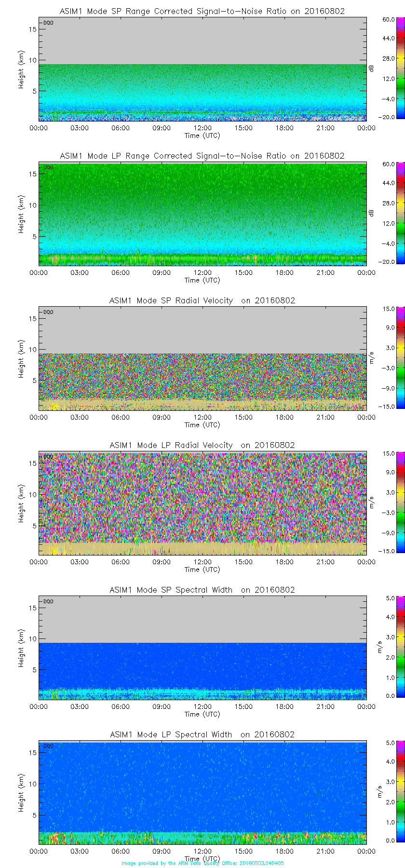This screenshot has width=405, height=868.
Task: Click the Mode SP Spectral Width title
Action: point(202,590)
